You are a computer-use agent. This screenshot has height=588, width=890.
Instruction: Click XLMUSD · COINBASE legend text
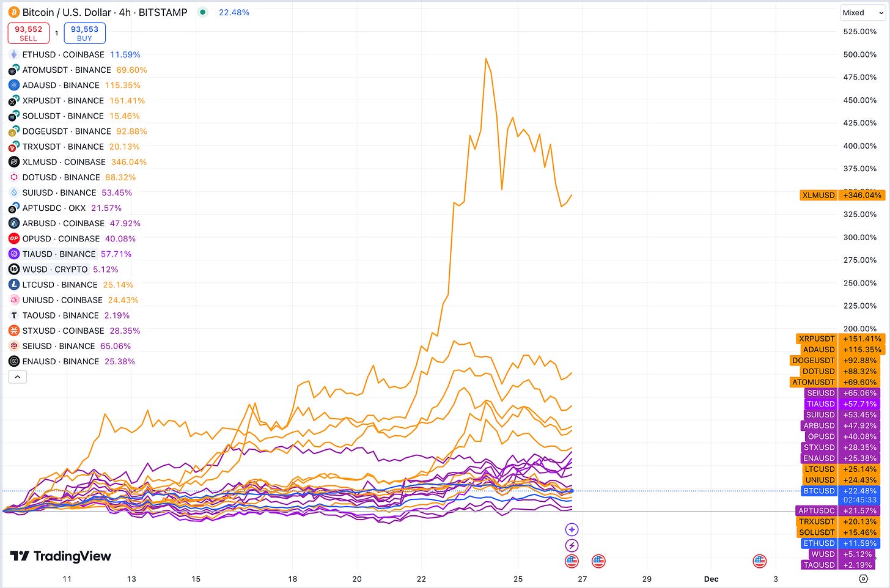[64, 162]
